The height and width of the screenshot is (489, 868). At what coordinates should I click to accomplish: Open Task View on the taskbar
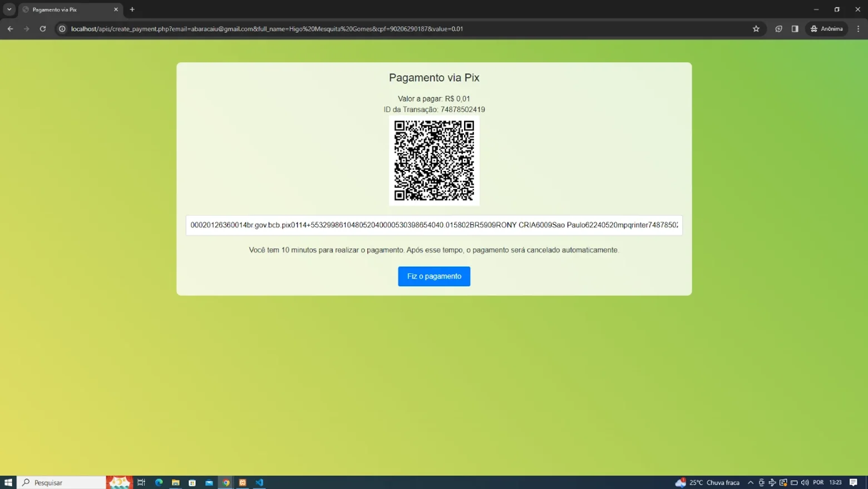(x=141, y=482)
